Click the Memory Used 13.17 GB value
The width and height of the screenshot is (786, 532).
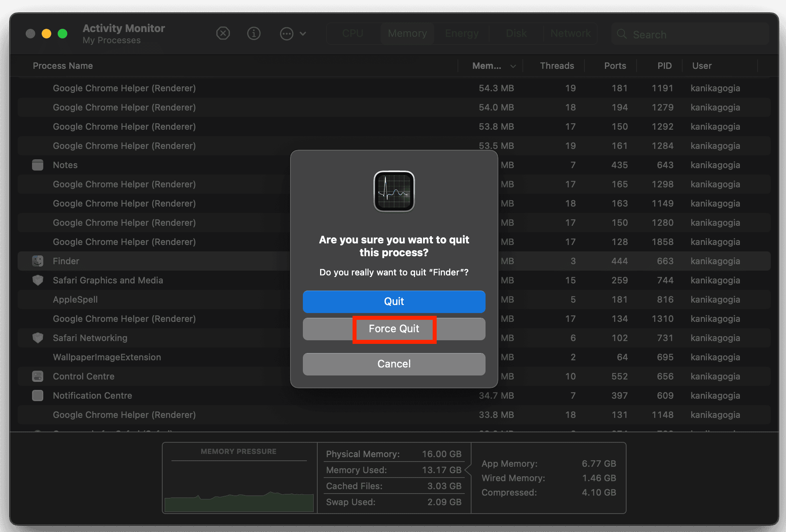click(441, 470)
